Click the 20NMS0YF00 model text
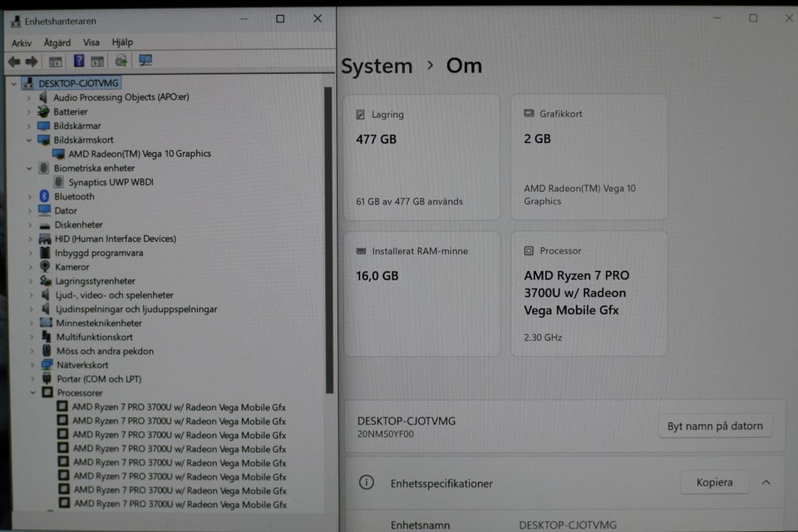This screenshot has width=798, height=532. click(x=385, y=434)
